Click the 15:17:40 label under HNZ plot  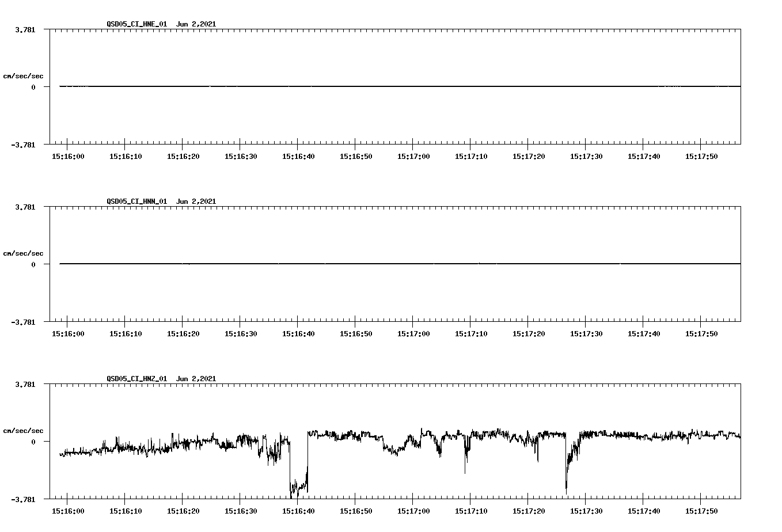[644, 511]
